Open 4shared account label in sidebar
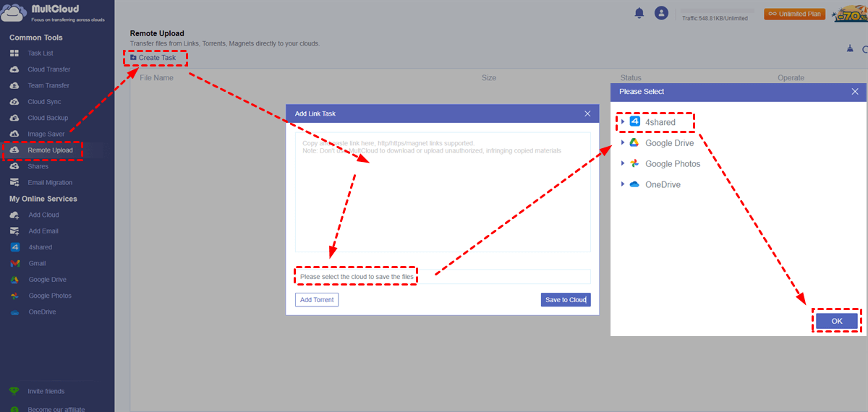This screenshot has height=412, width=868. (x=41, y=247)
